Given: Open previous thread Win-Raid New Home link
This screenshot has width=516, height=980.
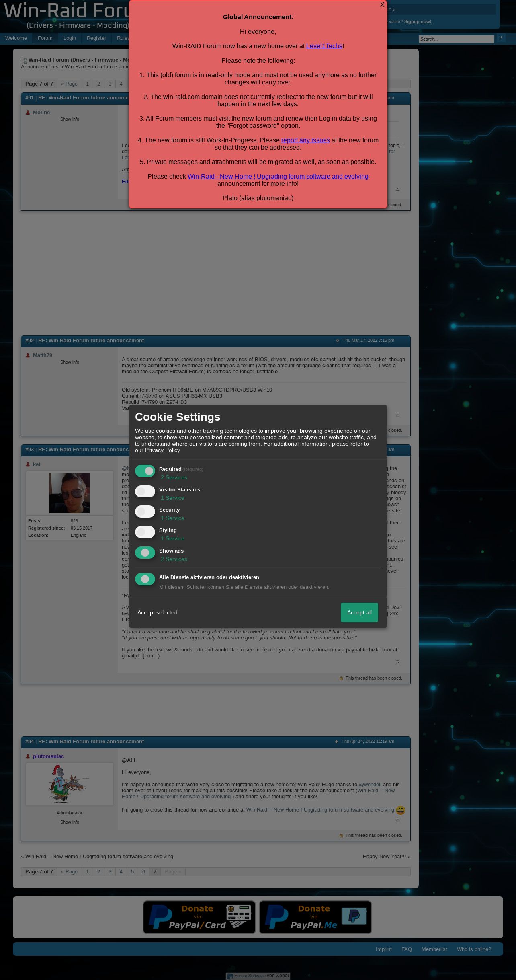Looking at the screenshot, I should (x=99, y=857).
